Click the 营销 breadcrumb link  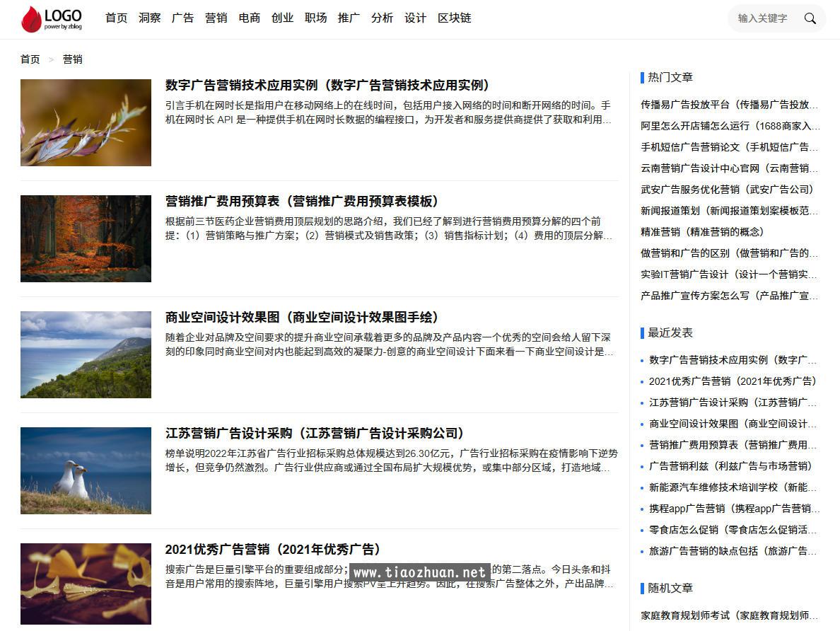pyautogui.click(x=71, y=59)
